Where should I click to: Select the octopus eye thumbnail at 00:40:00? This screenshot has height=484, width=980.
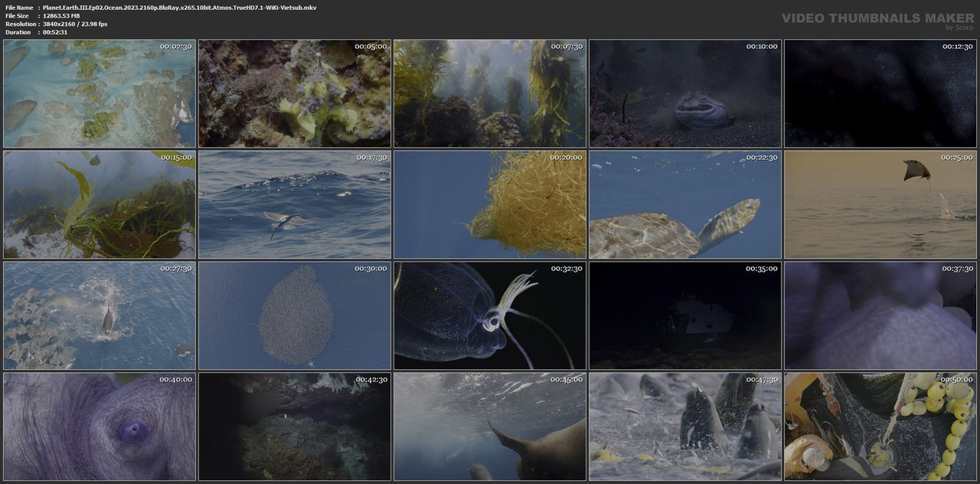click(x=100, y=427)
